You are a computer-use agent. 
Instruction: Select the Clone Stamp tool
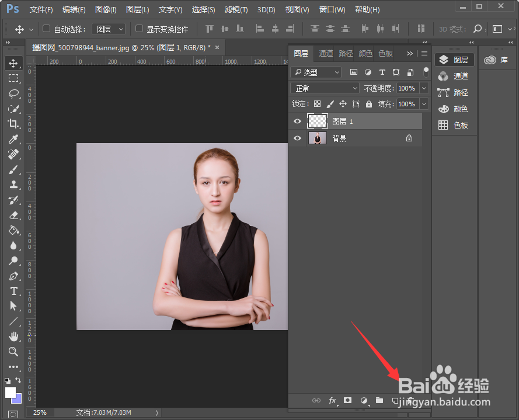point(13,185)
